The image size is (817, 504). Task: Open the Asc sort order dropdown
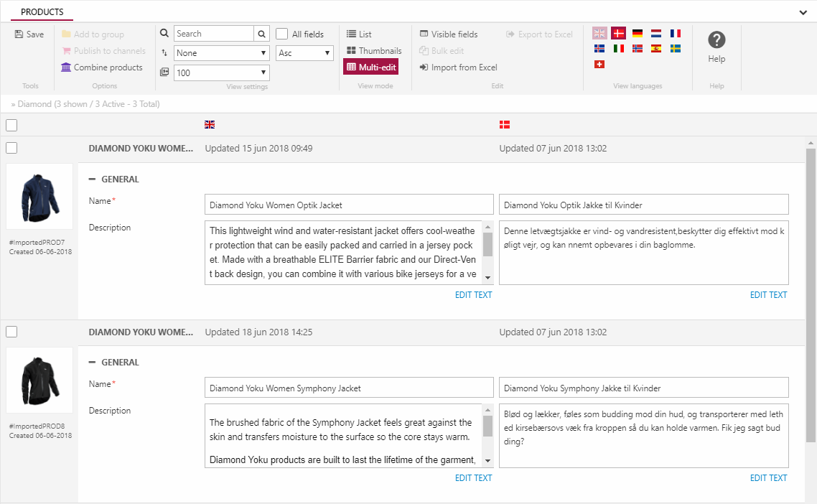point(304,53)
